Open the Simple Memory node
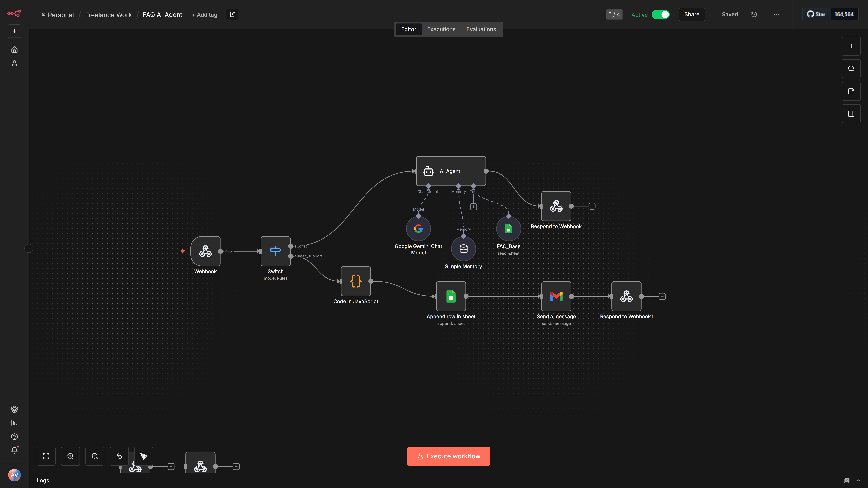 (463, 249)
